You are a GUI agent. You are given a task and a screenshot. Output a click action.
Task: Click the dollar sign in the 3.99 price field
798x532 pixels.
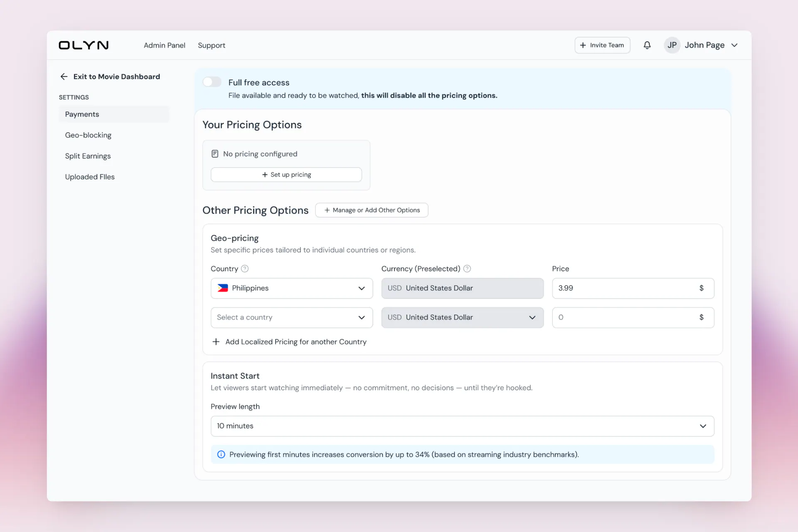(x=701, y=288)
